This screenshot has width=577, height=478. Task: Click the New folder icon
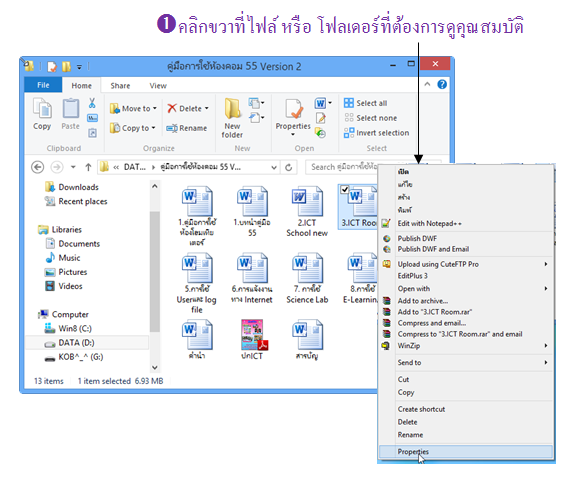click(x=232, y=109)
